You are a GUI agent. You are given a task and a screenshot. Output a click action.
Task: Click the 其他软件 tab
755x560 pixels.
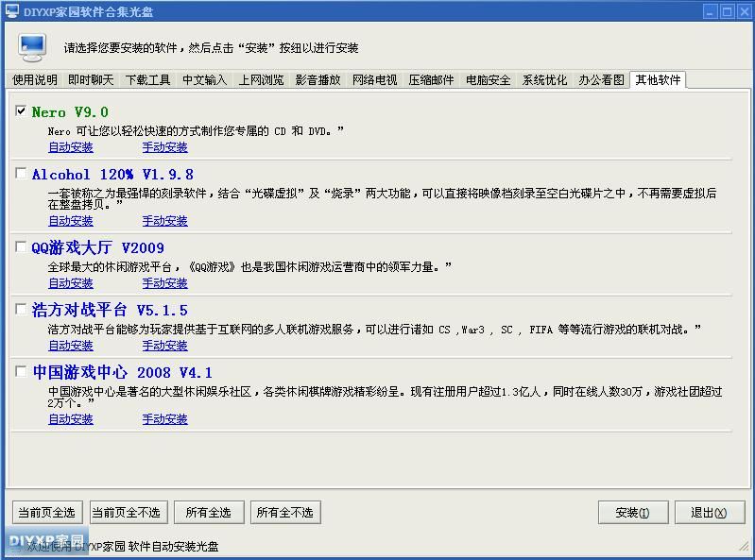pyautogui.click(x=658, y=79)
